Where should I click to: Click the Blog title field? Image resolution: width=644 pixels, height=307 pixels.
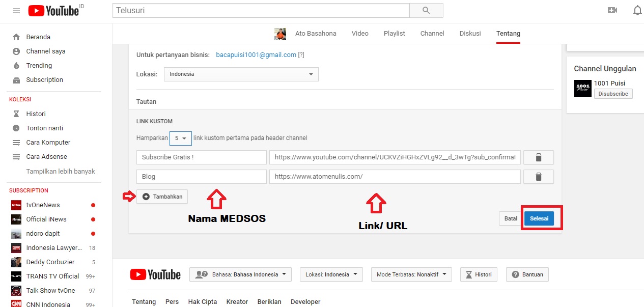tap(202, 177)
